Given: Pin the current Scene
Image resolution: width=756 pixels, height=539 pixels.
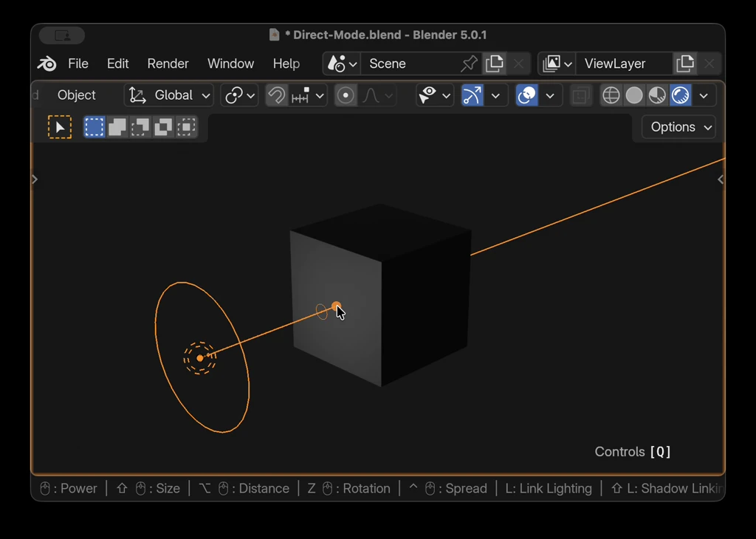Looking at the screenshot, I should pos(469,63).
